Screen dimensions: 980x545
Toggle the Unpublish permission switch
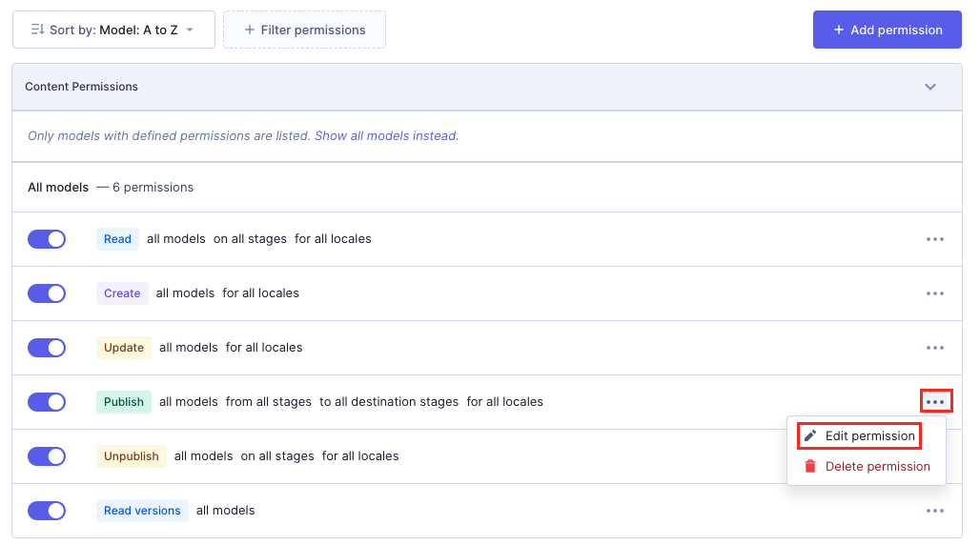point(47,456)
